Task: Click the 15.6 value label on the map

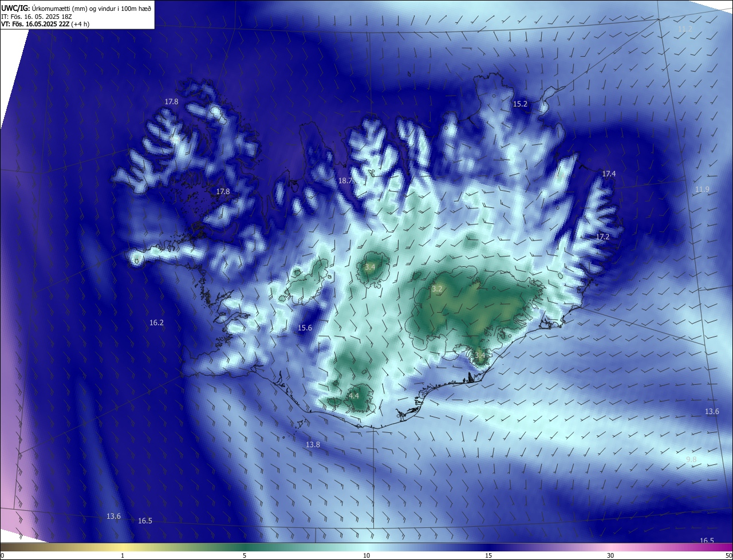Action: [x=305, y=328]
